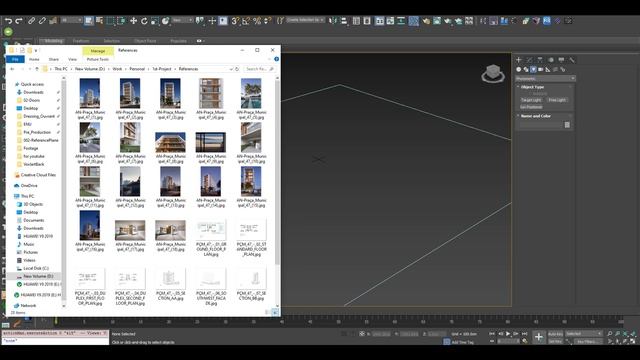Image resolution: width=640 pixels, height=360 pixels.
Task: Toggle the Percent Snap icon
Action: pyautogui.click(x=257, y=20)
